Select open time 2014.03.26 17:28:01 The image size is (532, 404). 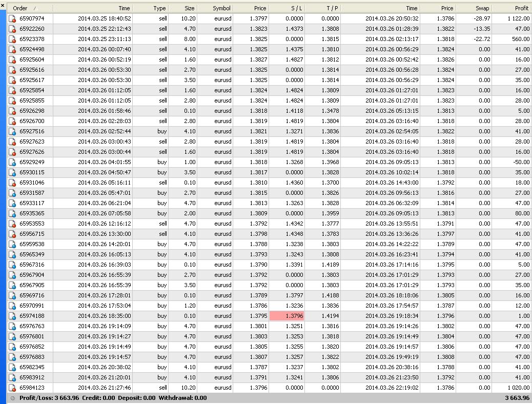click(x=105, y=295)
